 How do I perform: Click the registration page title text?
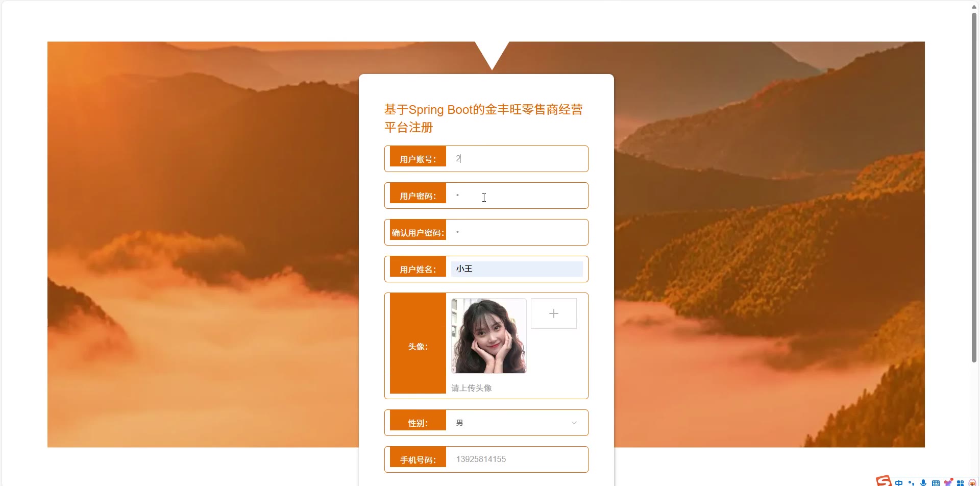(x=483, y=118)
